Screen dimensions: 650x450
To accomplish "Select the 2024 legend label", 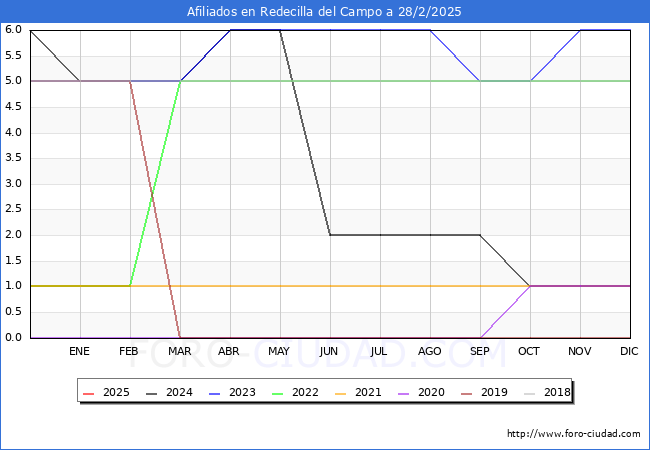I will click(x=179, y=392).
